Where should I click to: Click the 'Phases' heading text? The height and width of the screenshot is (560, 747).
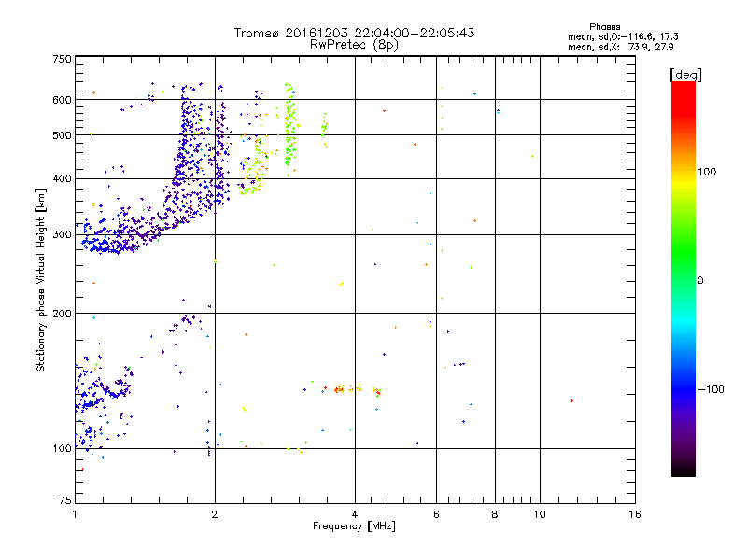[x=604, y=27]
